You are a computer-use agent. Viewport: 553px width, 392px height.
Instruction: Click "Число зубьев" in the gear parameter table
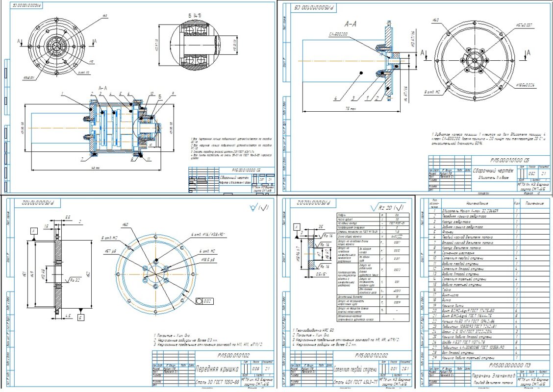pyautogui.click(x=345, y=219)
